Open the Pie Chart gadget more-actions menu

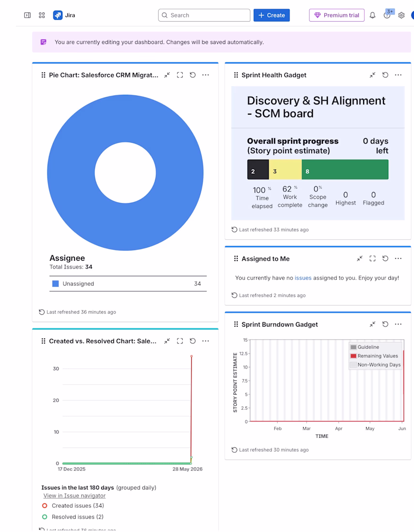pyautogui.click(x=205, y=75)
